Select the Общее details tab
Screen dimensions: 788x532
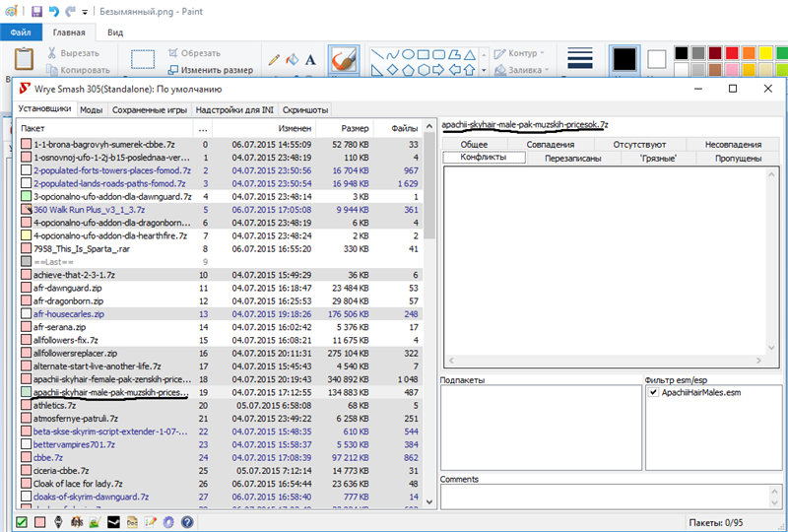point(475,144)
